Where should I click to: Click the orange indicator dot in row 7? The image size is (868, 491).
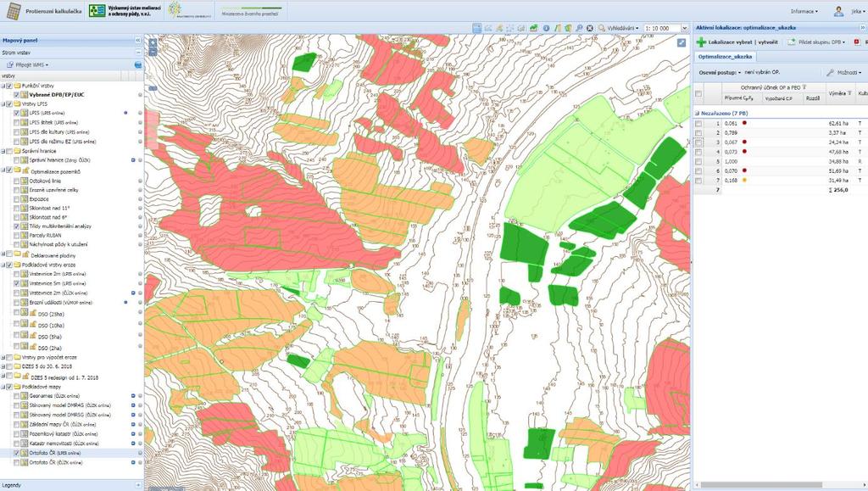click(744, 180)
